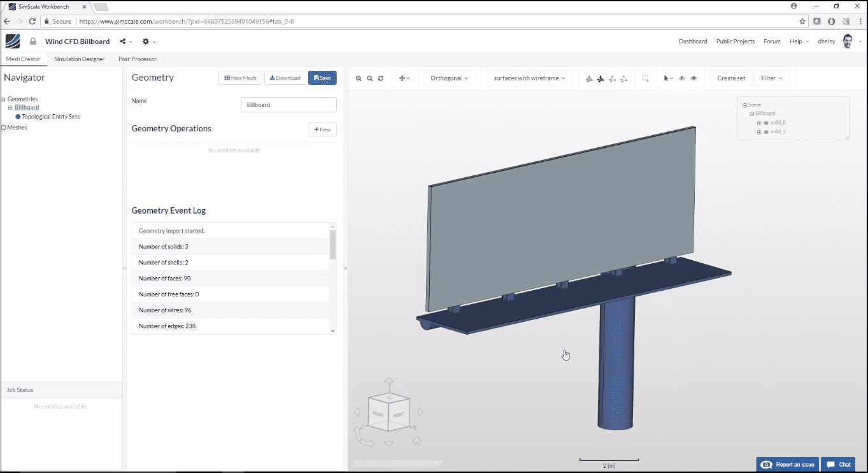The width and height of the screenshot is (868, 473).
Task: Reset the view with the refresh icon
Action: [x=380, y=78]
